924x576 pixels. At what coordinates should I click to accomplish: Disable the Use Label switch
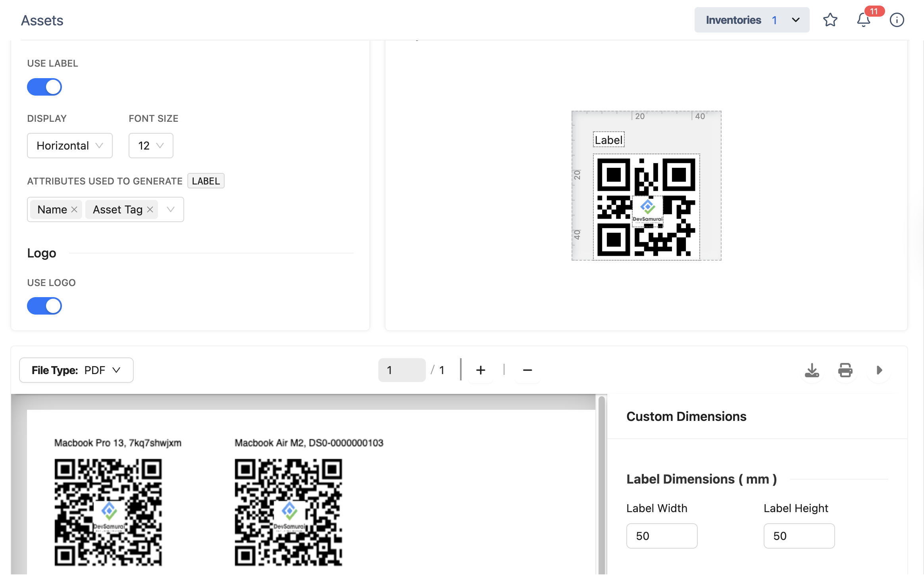coord(44,87)
